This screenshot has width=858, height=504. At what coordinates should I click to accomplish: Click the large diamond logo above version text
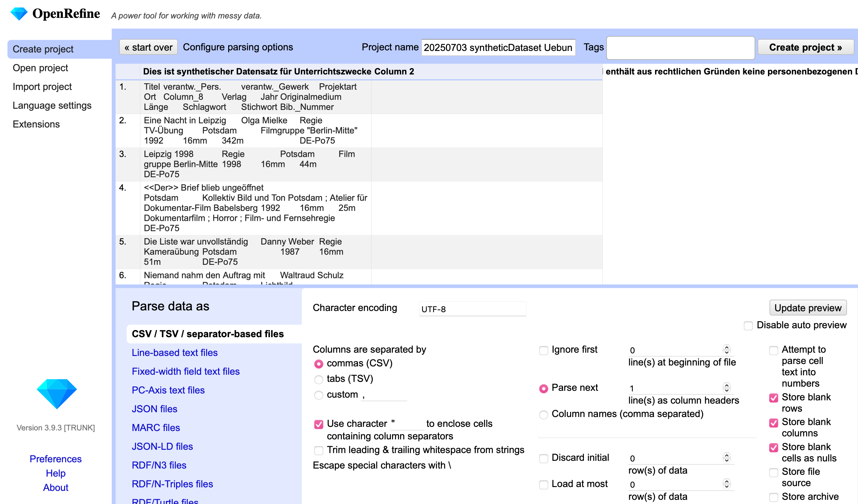click(57, 394)
